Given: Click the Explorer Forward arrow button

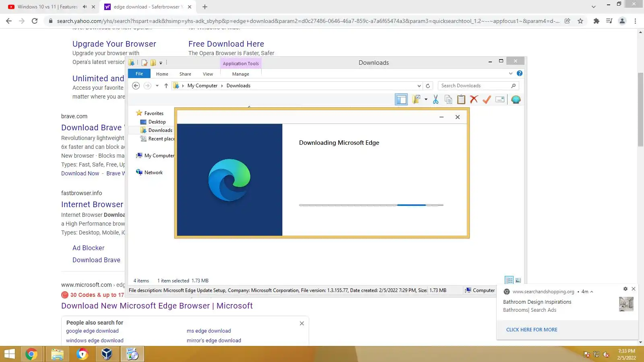Looking at the screenshot, I should click(x=147, y=86).
